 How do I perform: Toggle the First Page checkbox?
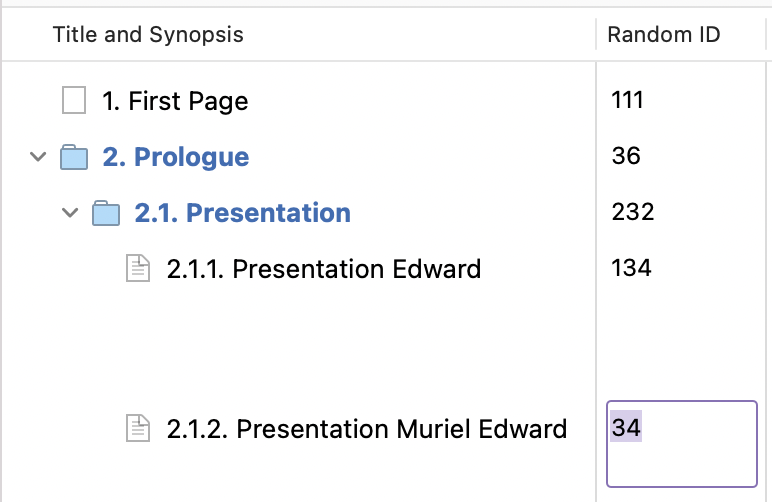coord(74,100)
